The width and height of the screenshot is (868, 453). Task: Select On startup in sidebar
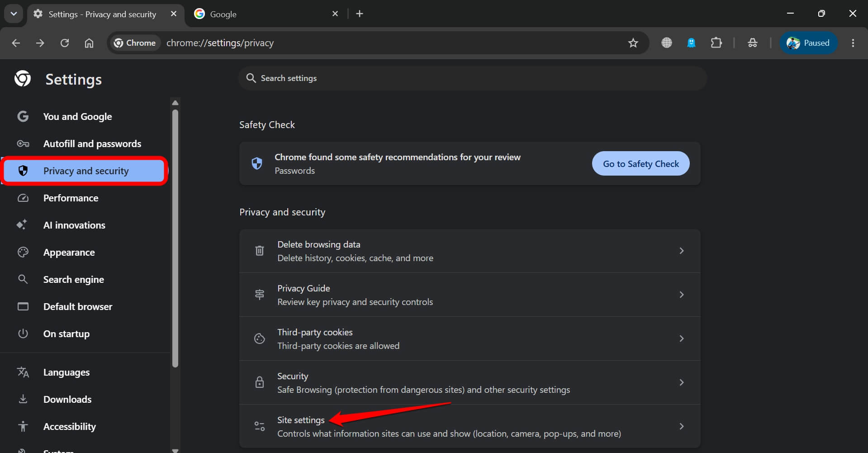pos(85,334)
